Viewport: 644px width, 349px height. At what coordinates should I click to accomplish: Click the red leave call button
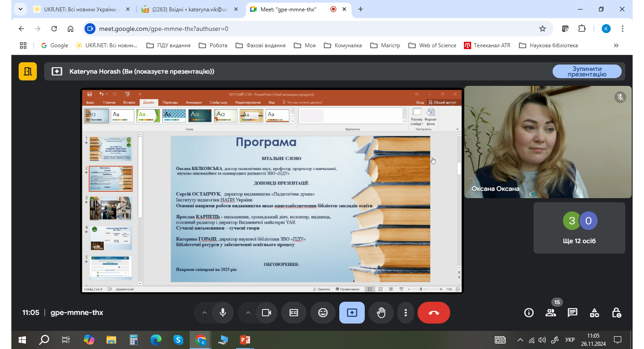(x=433, y=313)
